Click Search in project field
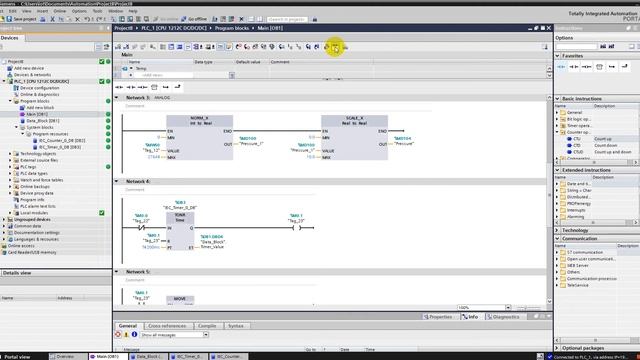Image resolution: width=640 pixels, height=360 pixels. pos(287,19)
